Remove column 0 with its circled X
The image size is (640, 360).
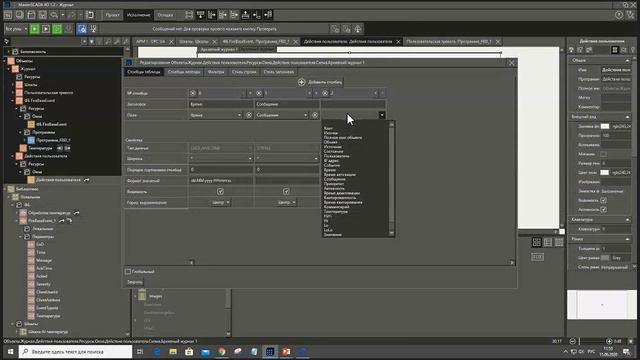[x=193, y=93]
